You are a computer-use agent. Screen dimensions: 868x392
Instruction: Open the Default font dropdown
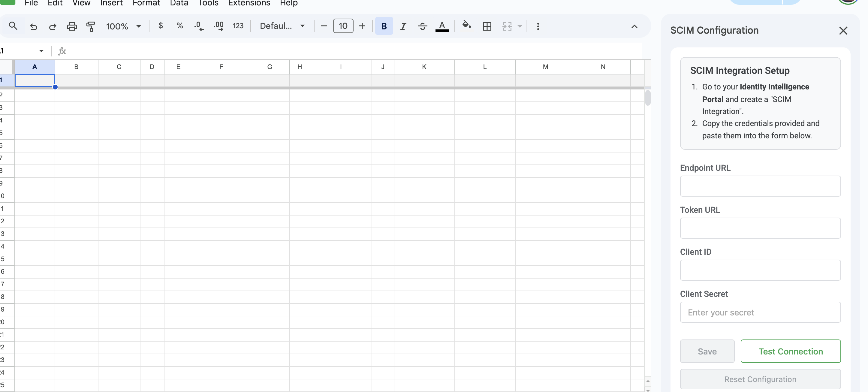[x=282, y=26]
